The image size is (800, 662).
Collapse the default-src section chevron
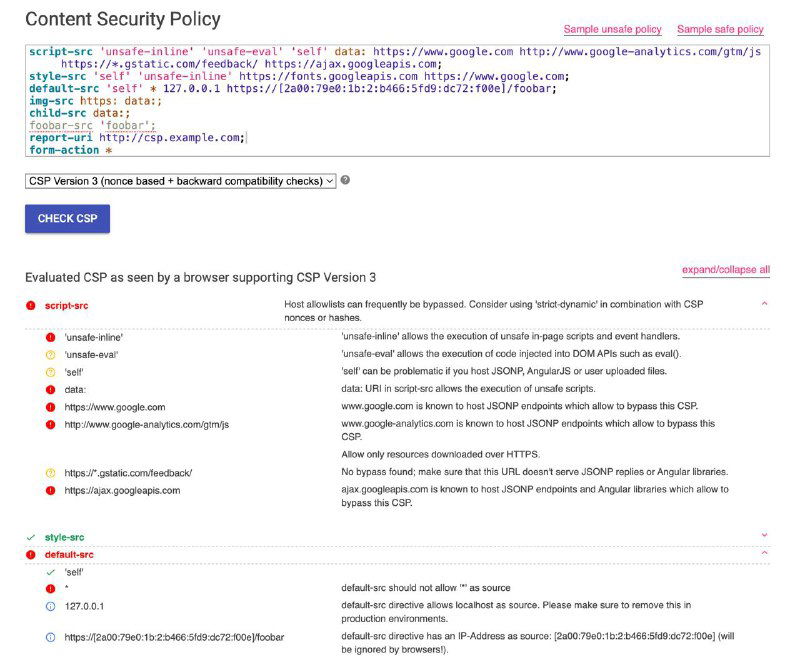765,554
